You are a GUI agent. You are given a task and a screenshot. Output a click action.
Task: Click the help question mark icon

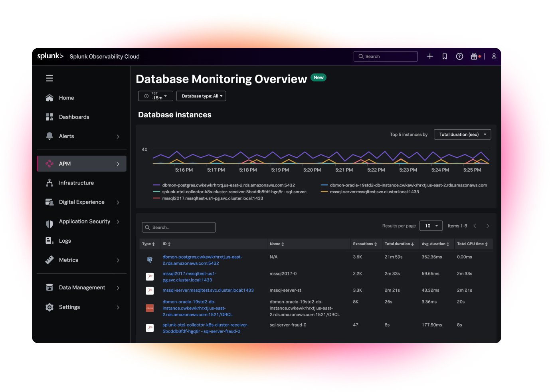(459, 56)
